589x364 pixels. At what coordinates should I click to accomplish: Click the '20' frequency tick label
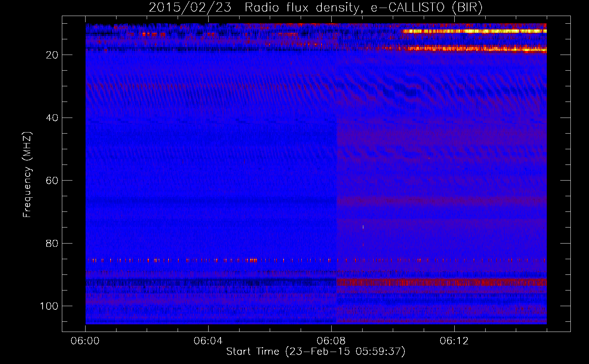click(52, 55)
